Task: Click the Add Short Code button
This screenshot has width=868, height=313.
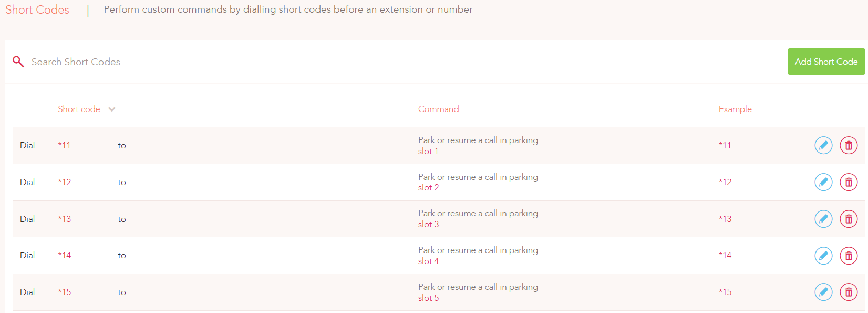Action: [826, 62]
